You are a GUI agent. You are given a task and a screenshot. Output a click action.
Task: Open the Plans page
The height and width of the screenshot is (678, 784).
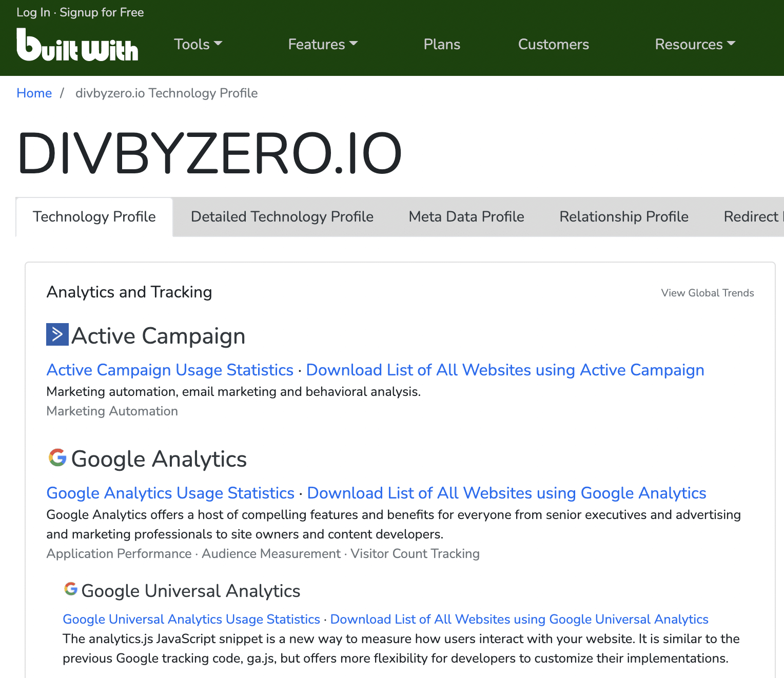(x=442, y=44)
